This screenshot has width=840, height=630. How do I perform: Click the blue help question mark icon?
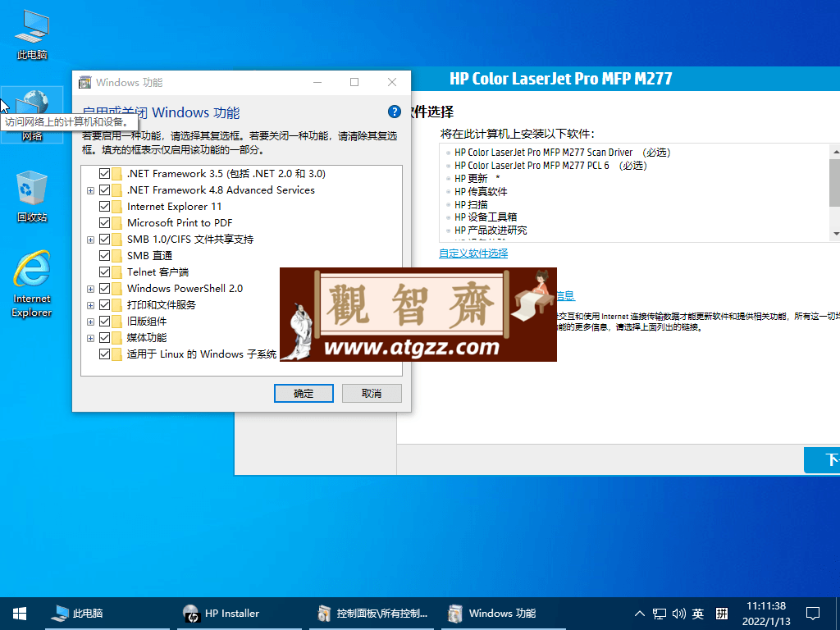click(x=395, y=112)
